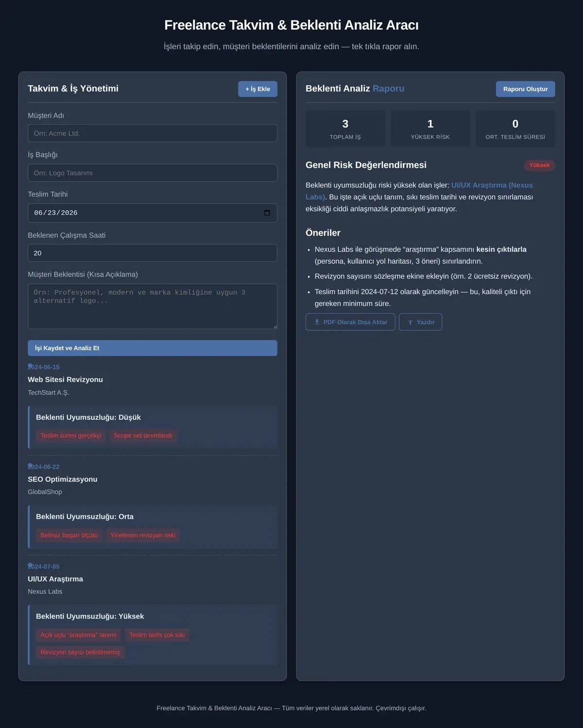Click the 2024-06-22 date label
This screenshot has width=583, height=728.
[x=44, y=467]
